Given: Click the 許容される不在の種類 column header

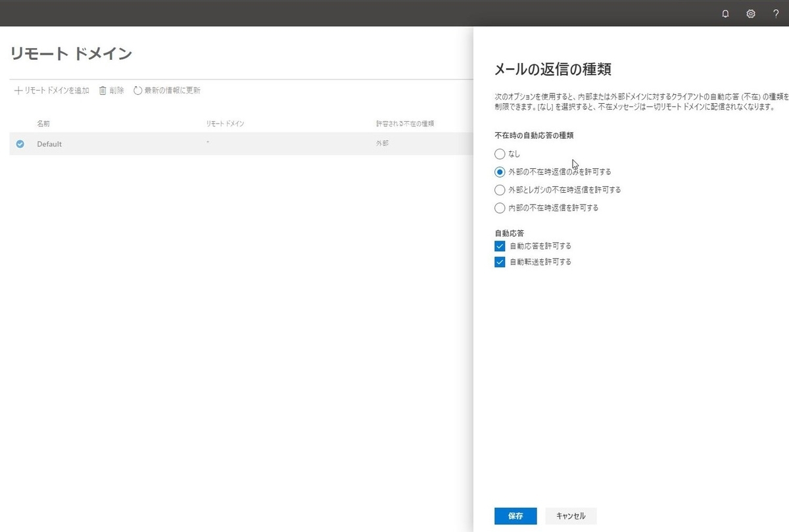Looking at the screenshot, I should (404, 123).
